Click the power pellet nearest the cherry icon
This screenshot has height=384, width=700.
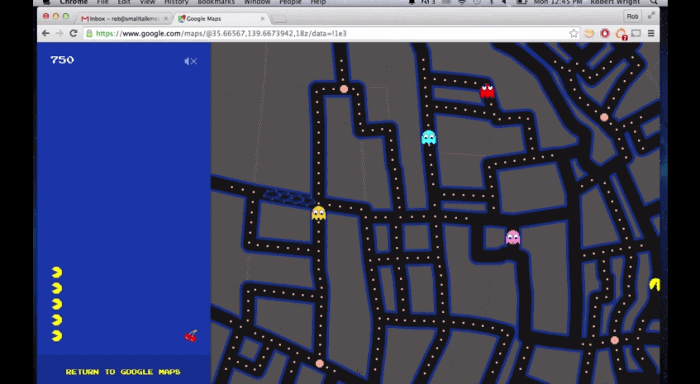320,363
